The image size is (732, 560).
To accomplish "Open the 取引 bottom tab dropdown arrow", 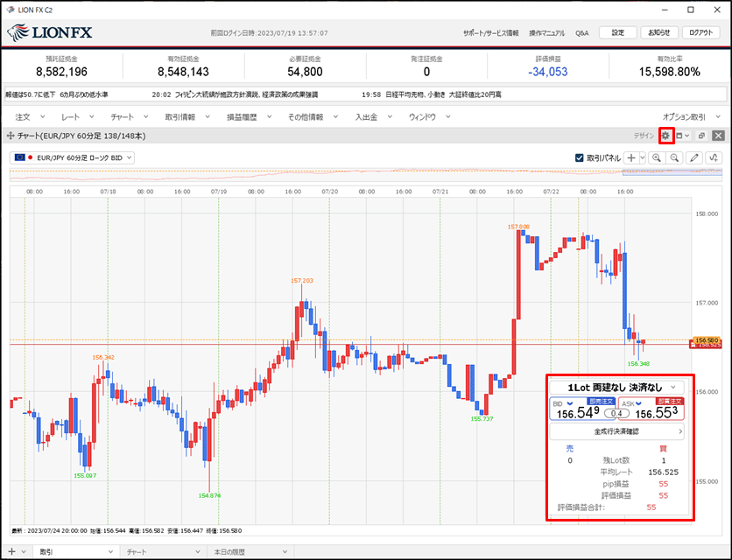I will tap(110, 551).
